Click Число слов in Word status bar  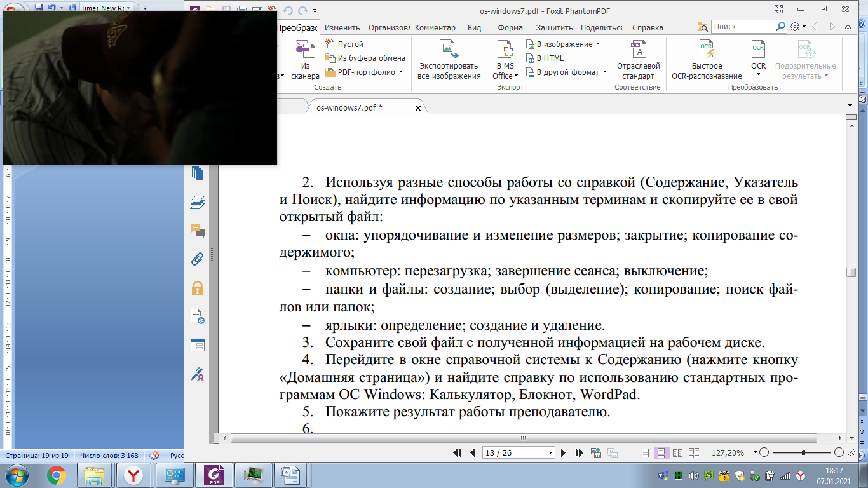coord(109,456)
